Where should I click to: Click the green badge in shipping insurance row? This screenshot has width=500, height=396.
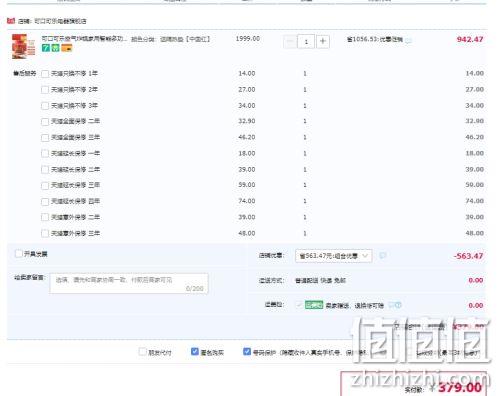click(314, 305)
